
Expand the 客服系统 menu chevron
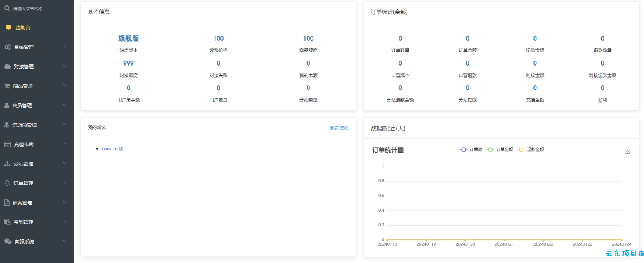click(65, 241)
